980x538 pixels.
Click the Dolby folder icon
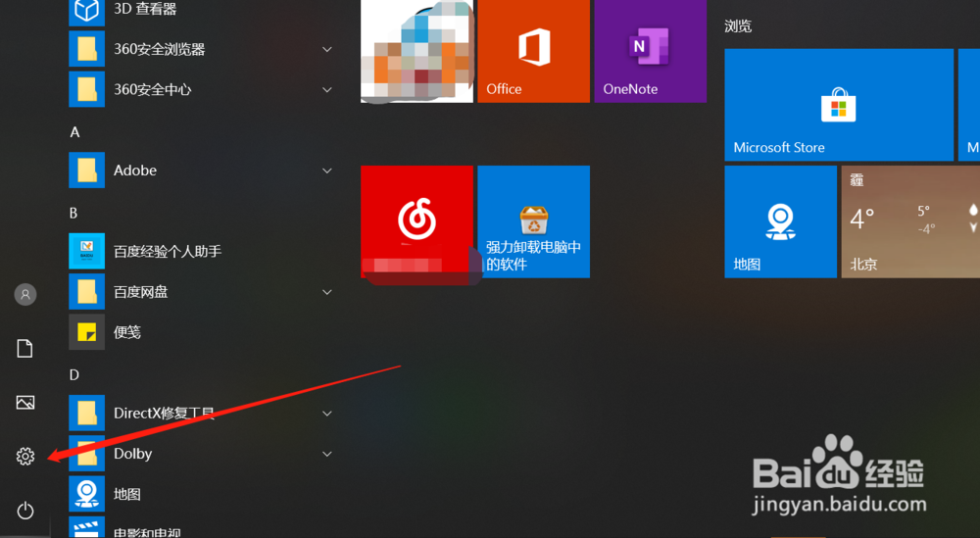87,453
